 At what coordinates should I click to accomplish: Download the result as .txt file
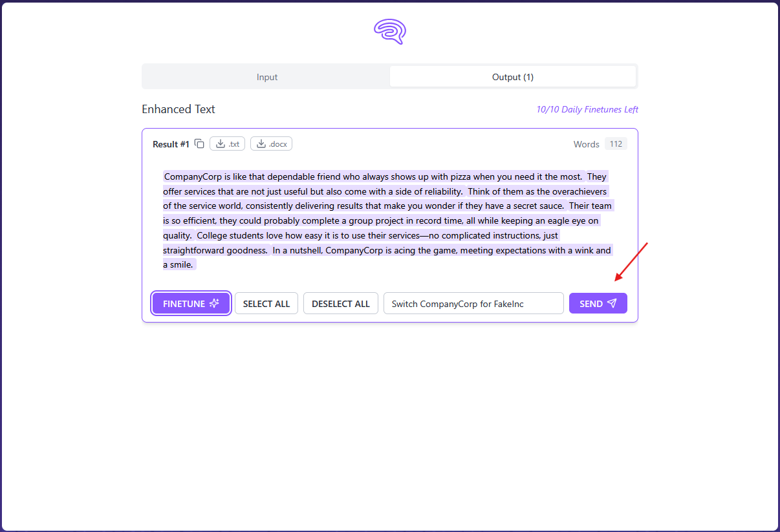click(227, 144)
